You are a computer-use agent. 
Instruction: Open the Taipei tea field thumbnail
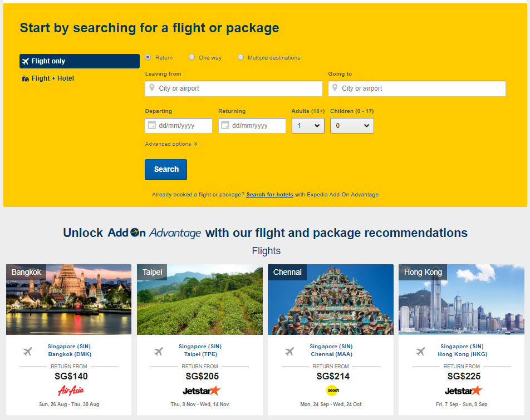tap(200, 300)
